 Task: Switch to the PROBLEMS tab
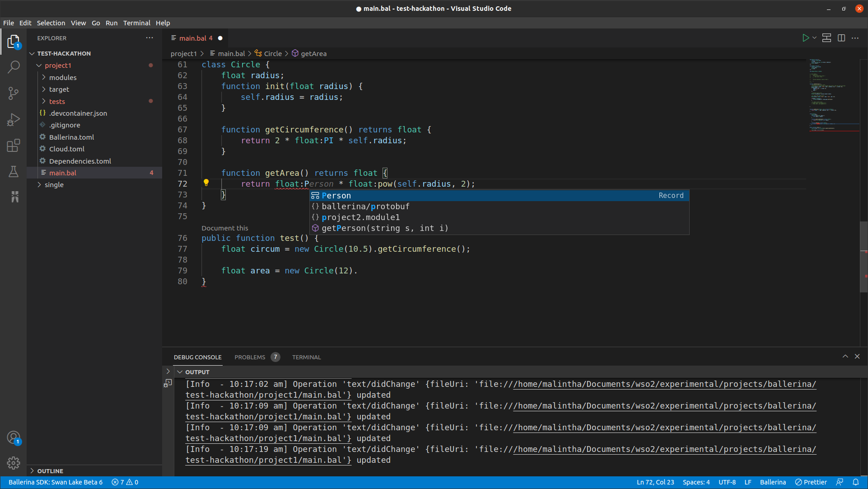click(250, 357)
